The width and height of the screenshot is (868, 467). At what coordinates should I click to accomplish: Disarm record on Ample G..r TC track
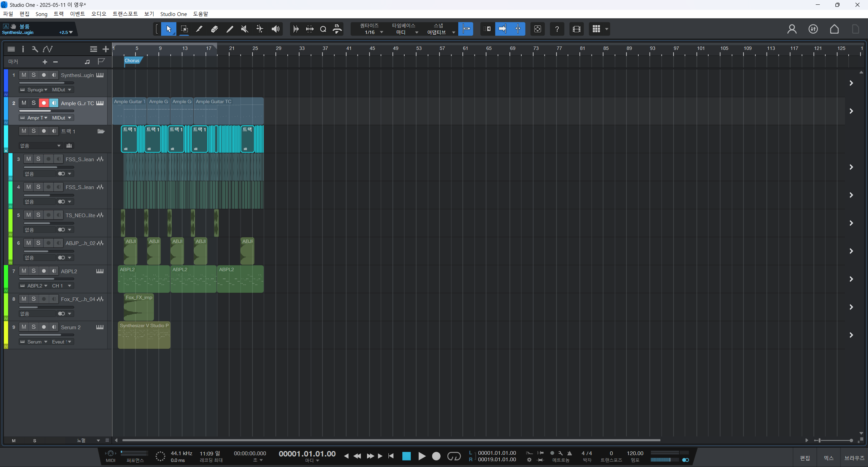[44, 103]
